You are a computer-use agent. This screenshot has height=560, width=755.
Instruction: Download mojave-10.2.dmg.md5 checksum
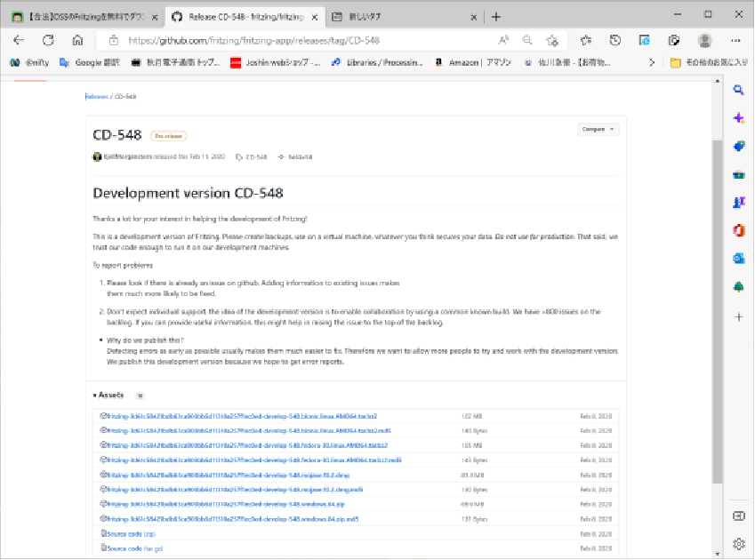(x=235, y=489)
